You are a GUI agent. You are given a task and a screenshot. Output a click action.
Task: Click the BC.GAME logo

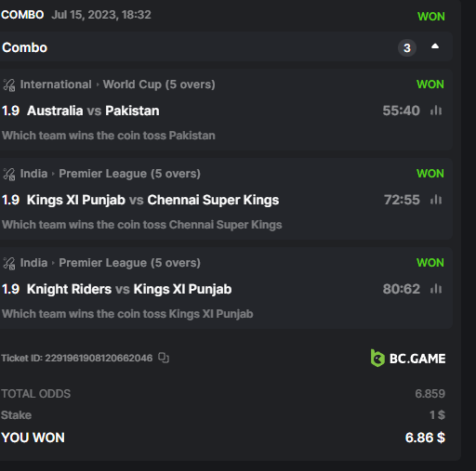click(408, 359)
